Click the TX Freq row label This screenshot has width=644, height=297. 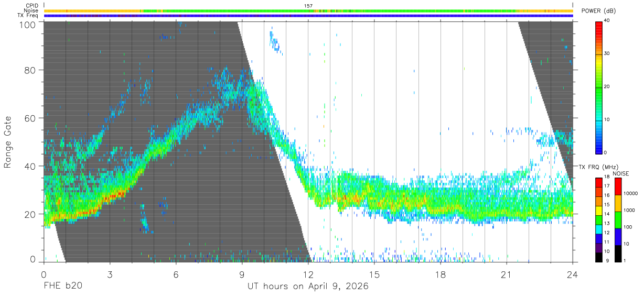(x=28, y=16)
